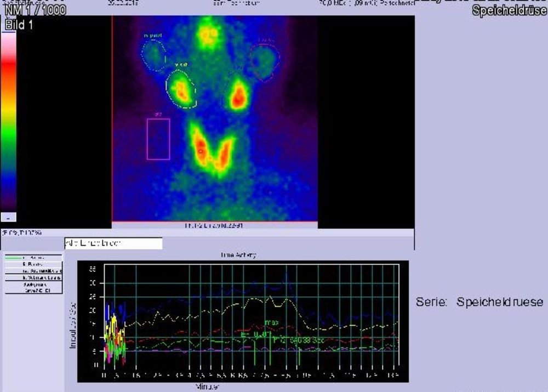Click the 'Bild 1' image label
The height and width of the screenshot is (392, 548).
coord(19,25)
